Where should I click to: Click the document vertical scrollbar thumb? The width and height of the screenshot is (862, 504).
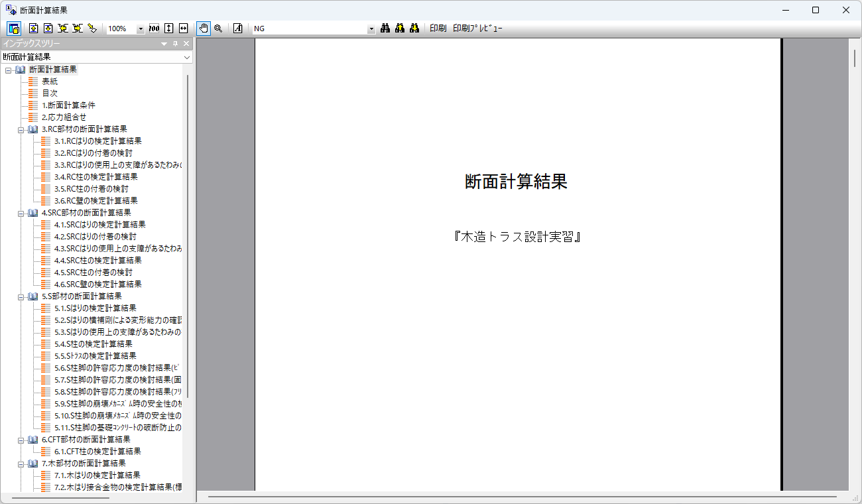click(x=855, y=58)
